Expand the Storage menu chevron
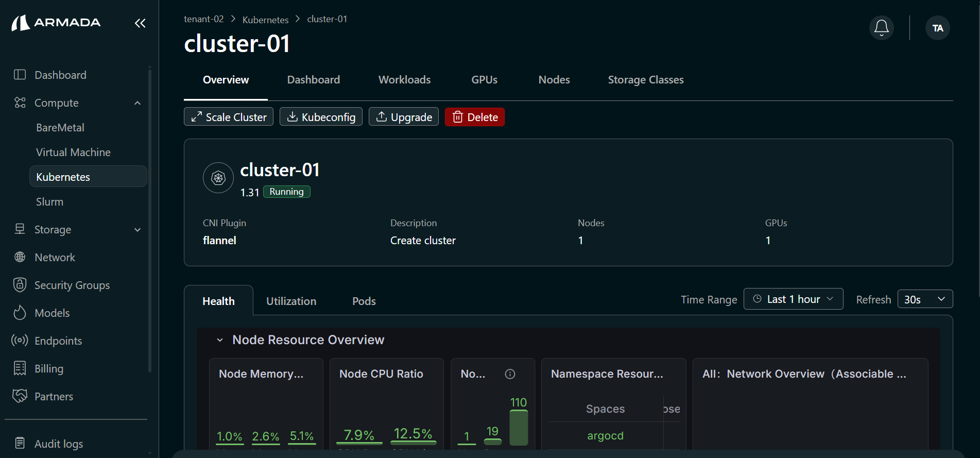 137,230
